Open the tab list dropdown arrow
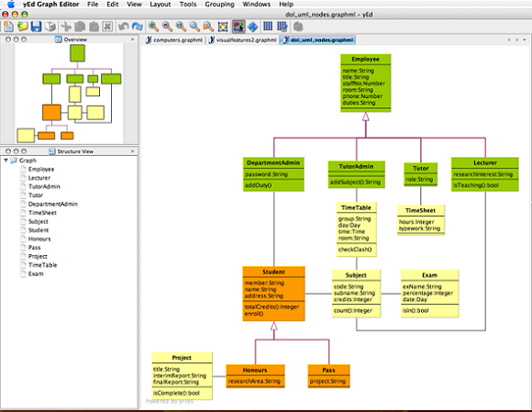 (x=525, y=39)
